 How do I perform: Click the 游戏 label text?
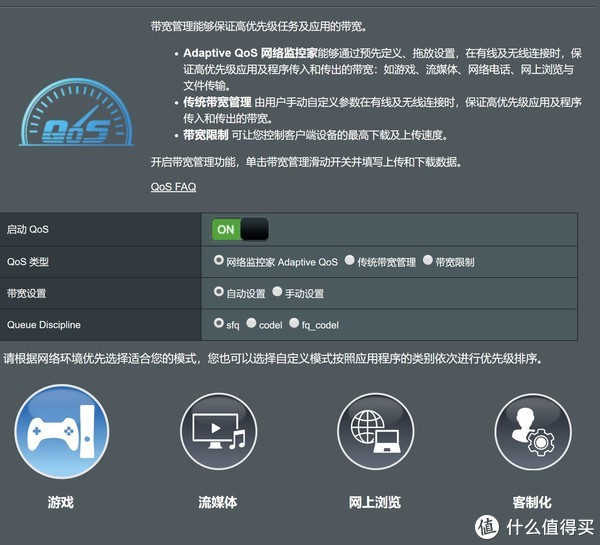60,502
